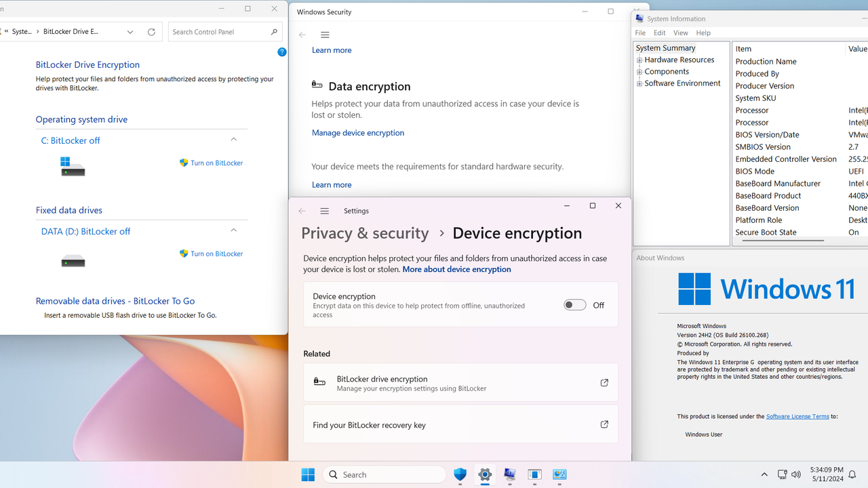
Task: Click the network icon in system tray
Action: click(782, 474)
